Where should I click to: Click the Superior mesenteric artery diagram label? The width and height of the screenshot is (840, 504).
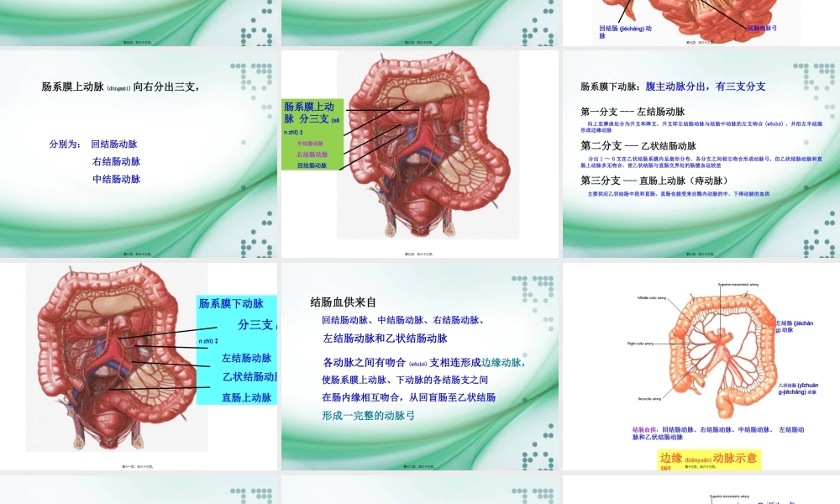pyautogui.click(x=739, y=283)
